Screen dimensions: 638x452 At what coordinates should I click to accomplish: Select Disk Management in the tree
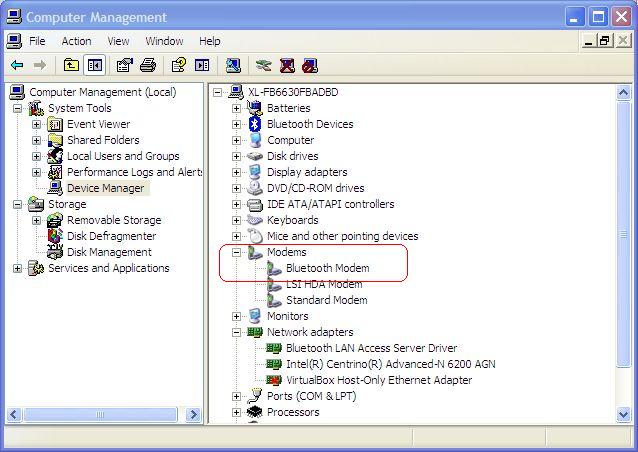coord(108,252)
